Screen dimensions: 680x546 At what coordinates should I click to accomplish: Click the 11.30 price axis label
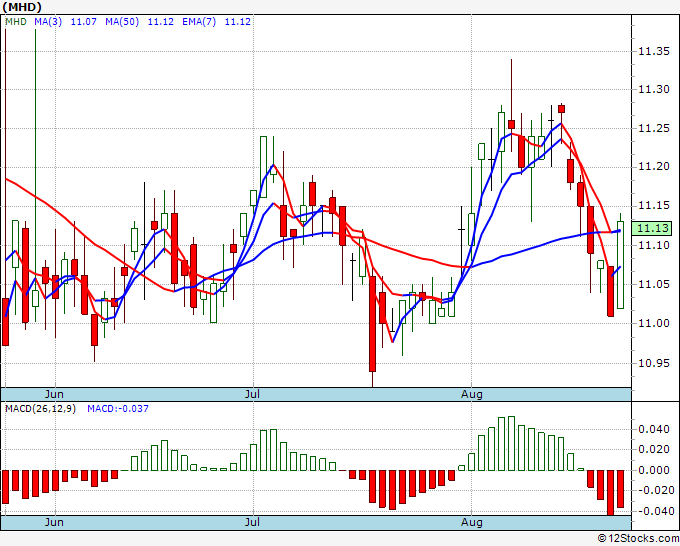point(654,90)
